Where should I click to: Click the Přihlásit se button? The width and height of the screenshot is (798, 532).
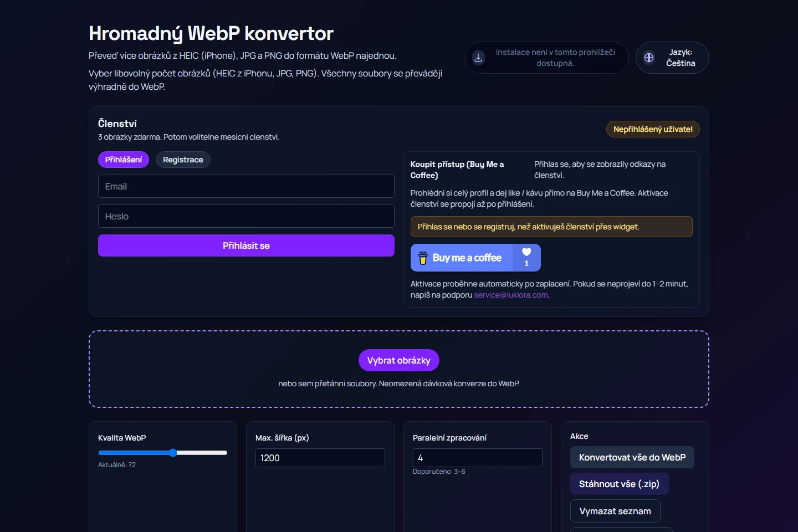tap(246, 245)
